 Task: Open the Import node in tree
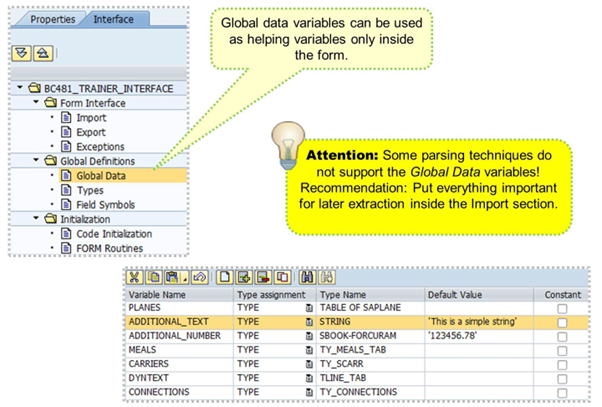pos(91,118)
